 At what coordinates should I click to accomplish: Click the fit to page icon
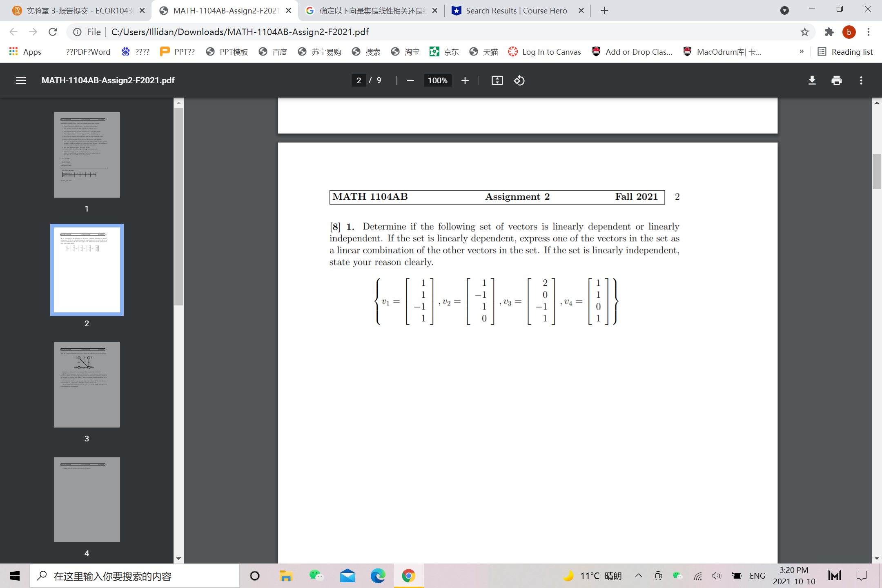click(x=497, y=80)
